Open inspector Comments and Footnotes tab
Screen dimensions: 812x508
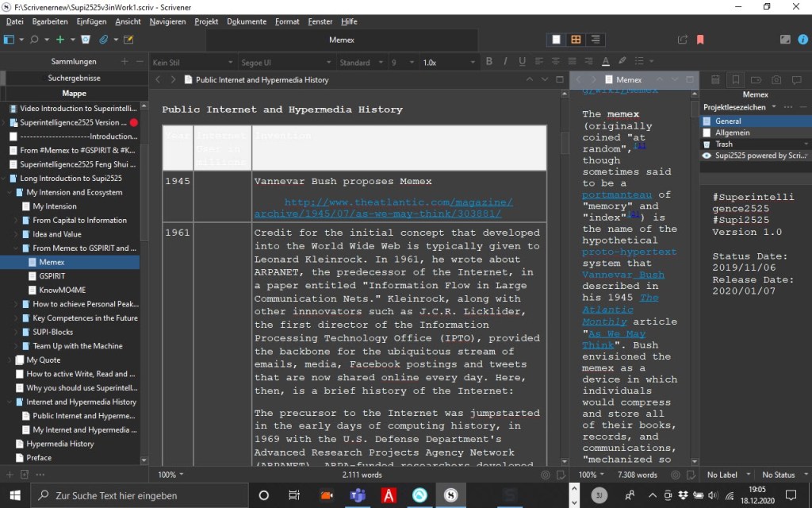point(797,79)
